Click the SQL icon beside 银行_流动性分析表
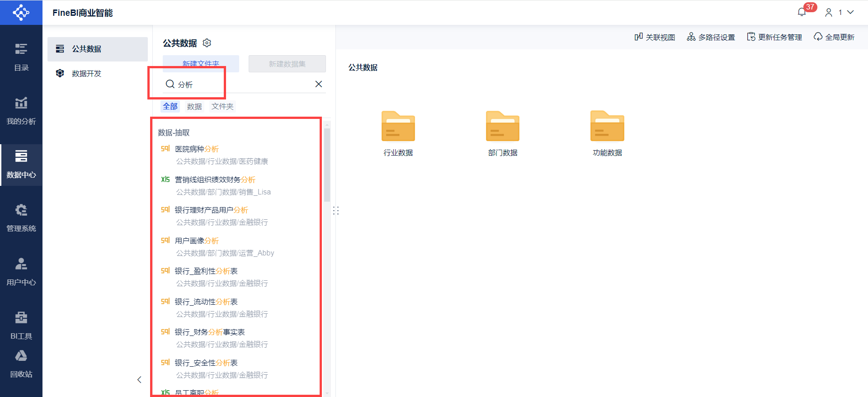 tap(165, 302)
